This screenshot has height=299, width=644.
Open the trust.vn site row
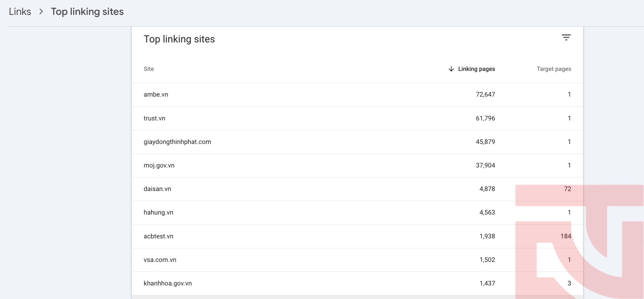(357, 118)
